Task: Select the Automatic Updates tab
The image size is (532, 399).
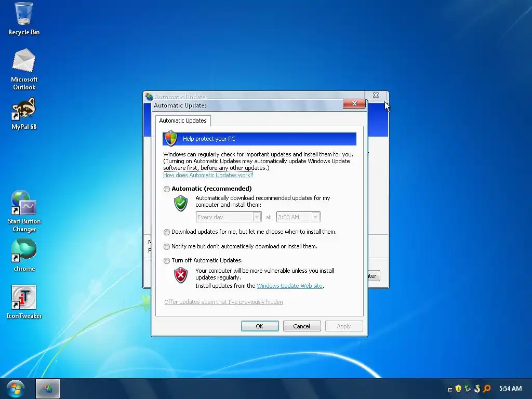Action: click(x=183, y=121)
